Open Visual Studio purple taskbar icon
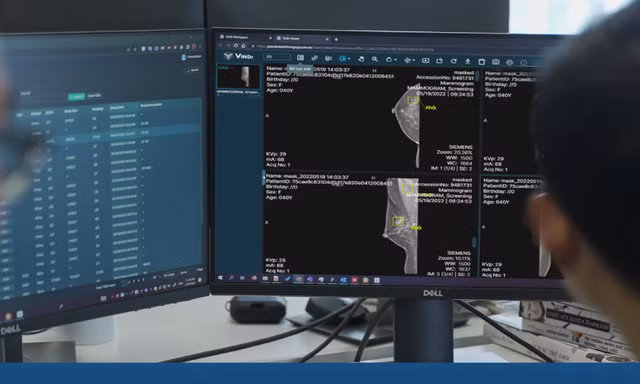Viewport: 640px width, 384px height. [309, 279]
